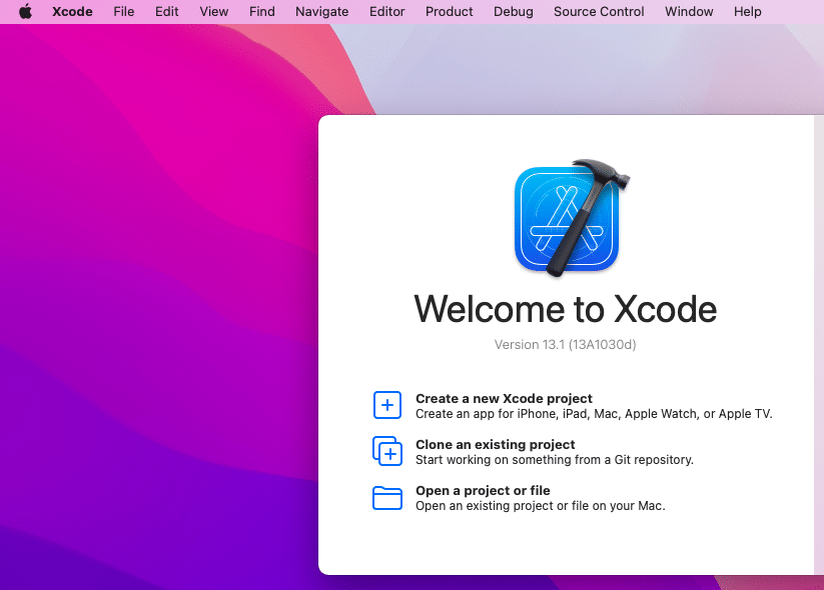
Task: Open the Editor menu
Action: pos(387,11)
